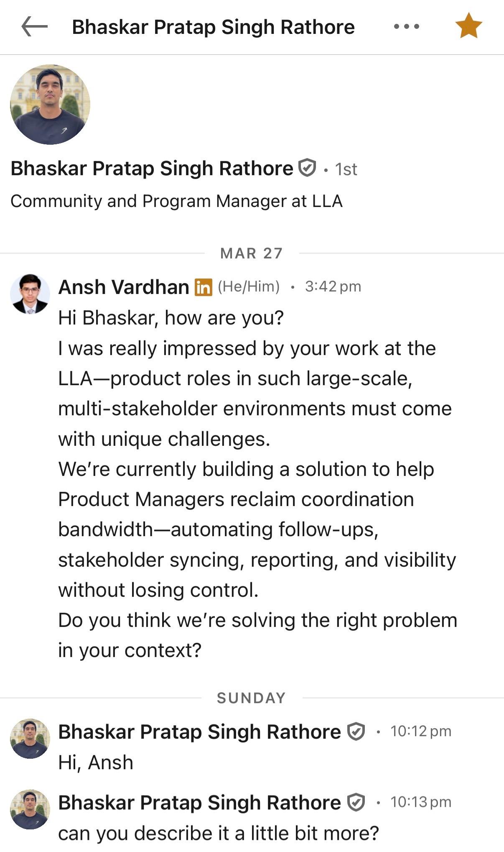The width and height of the screenshot is (504, 852).
Task: Open the three-dot more options menu
Action: [406, 27]
